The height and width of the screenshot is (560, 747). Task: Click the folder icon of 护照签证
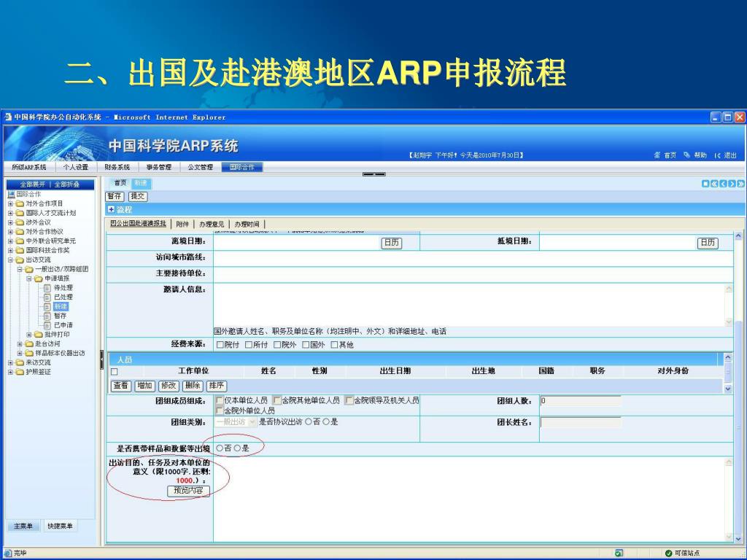pyautogui.click(x=20, y=372)
